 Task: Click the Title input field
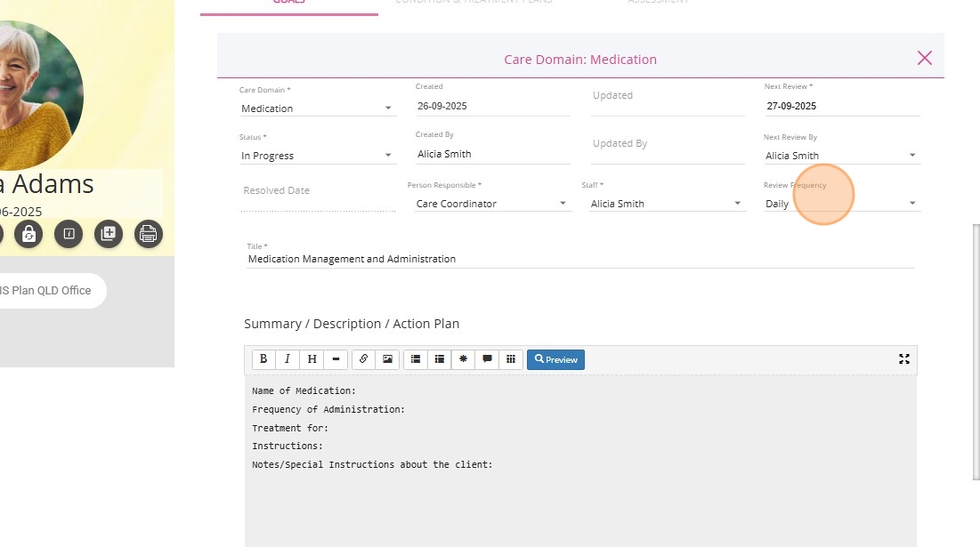point(579,259)
